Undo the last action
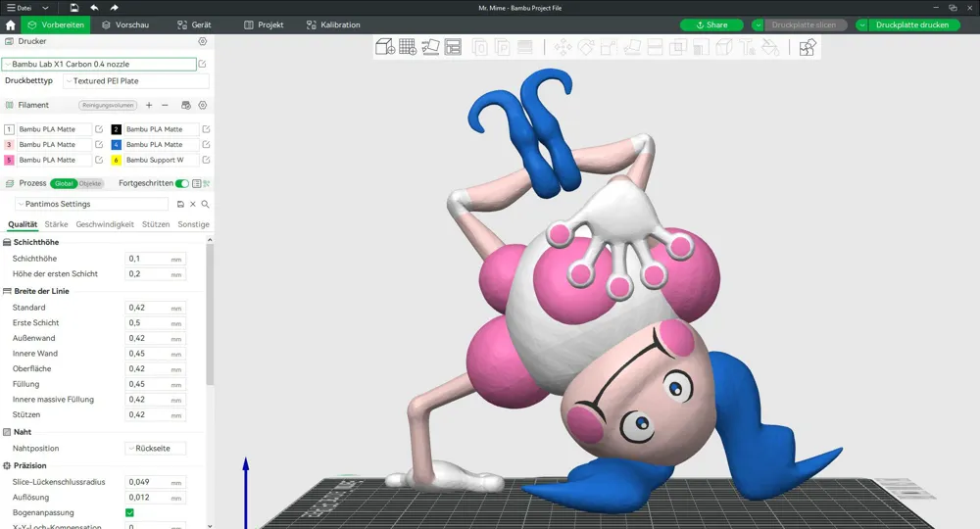Screen dimensions: 980x529 click(94, 8)
